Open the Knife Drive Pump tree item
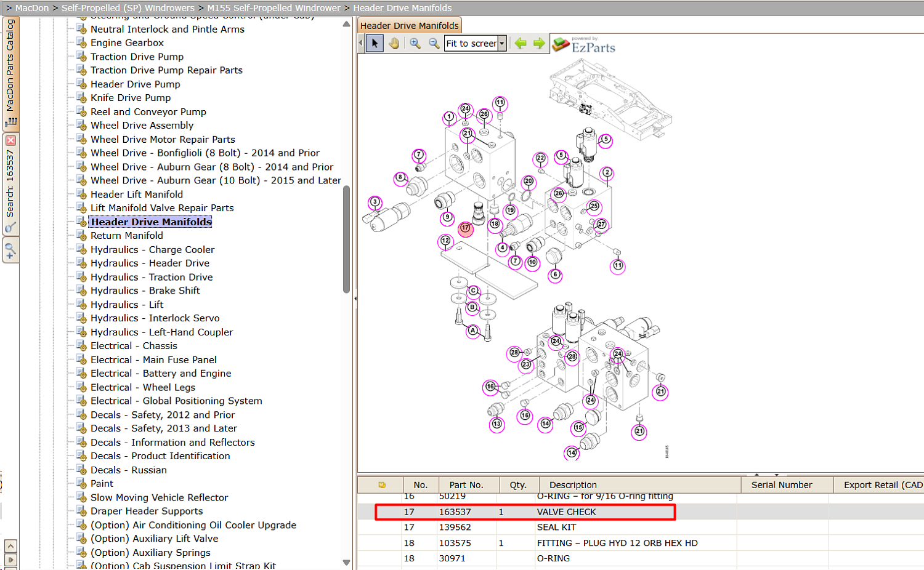 click(131, 98)
